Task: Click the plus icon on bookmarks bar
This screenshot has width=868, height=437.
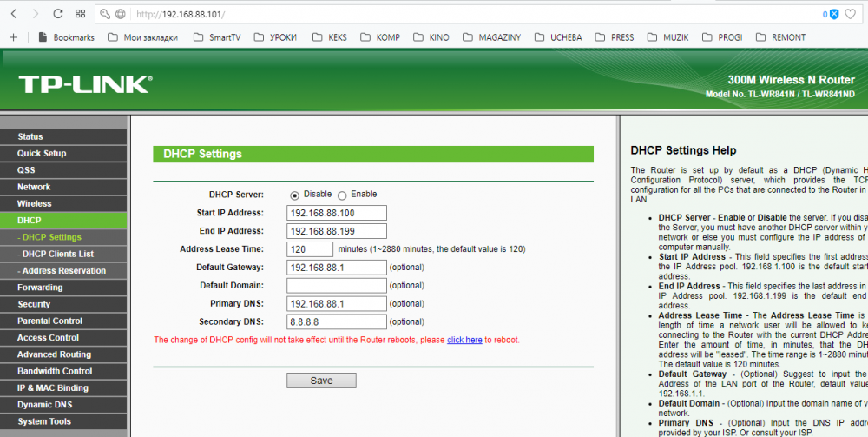Action: (14, 37)
